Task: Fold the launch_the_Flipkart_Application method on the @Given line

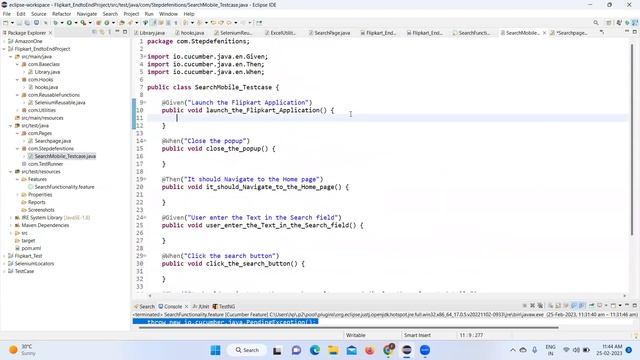Action: click(x=145, y=102)
